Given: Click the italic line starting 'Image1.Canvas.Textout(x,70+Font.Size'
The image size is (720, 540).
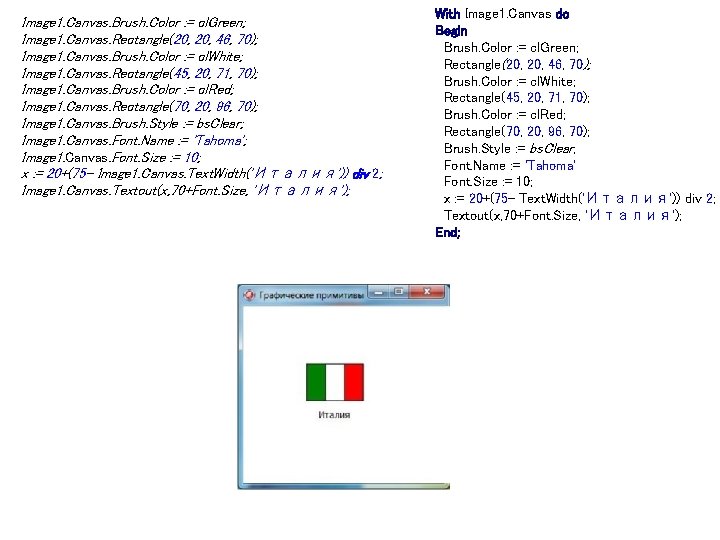Looking at the screenshot, I should pos(186,190).
